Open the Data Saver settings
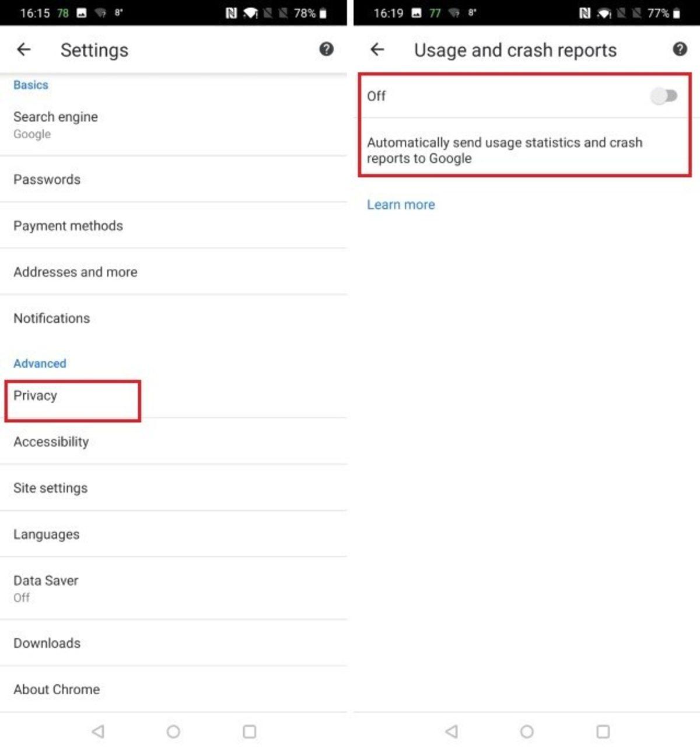The height and width of the screenshot is (752, 700). [45, 587]
